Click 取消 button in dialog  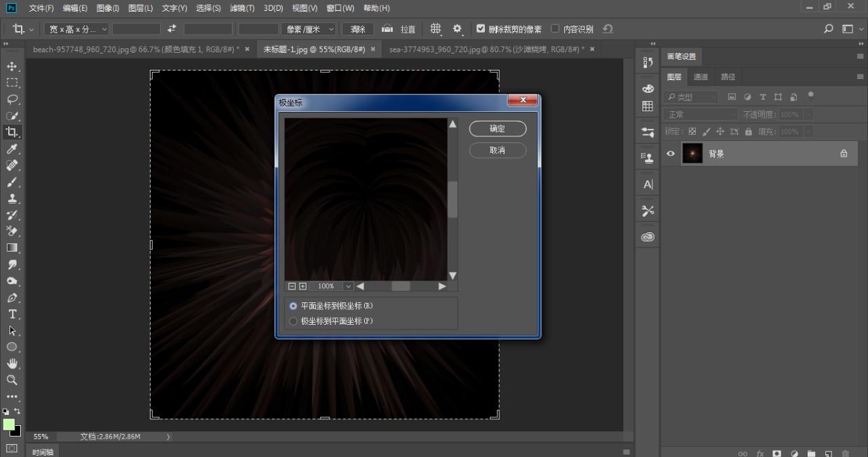pos(497,150)
